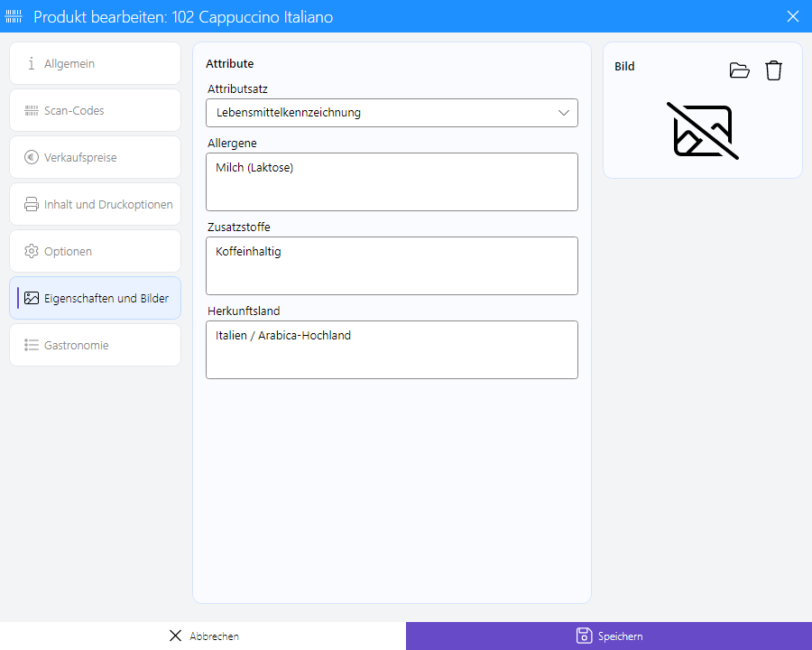Click the picture icon beside Eigenschaften
Image resolution: width=812 pixels, height=650 pixels.
click(x=31, y=298)
